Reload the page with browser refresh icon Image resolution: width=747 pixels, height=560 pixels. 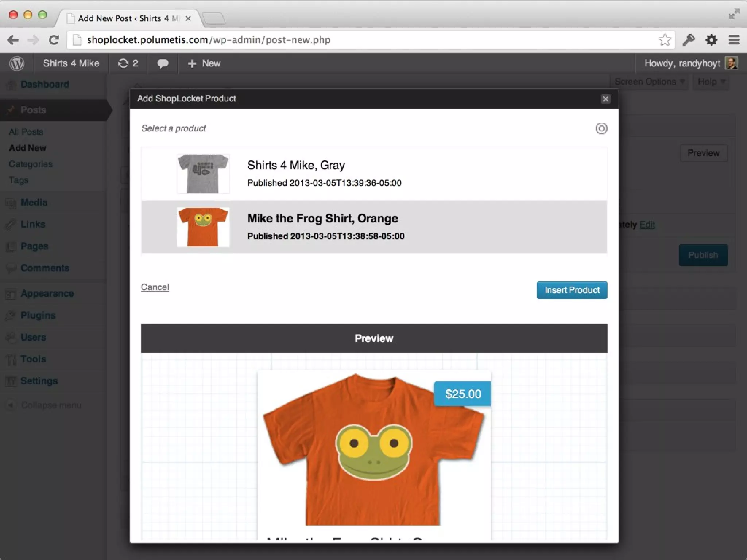[x=54, y=40]
